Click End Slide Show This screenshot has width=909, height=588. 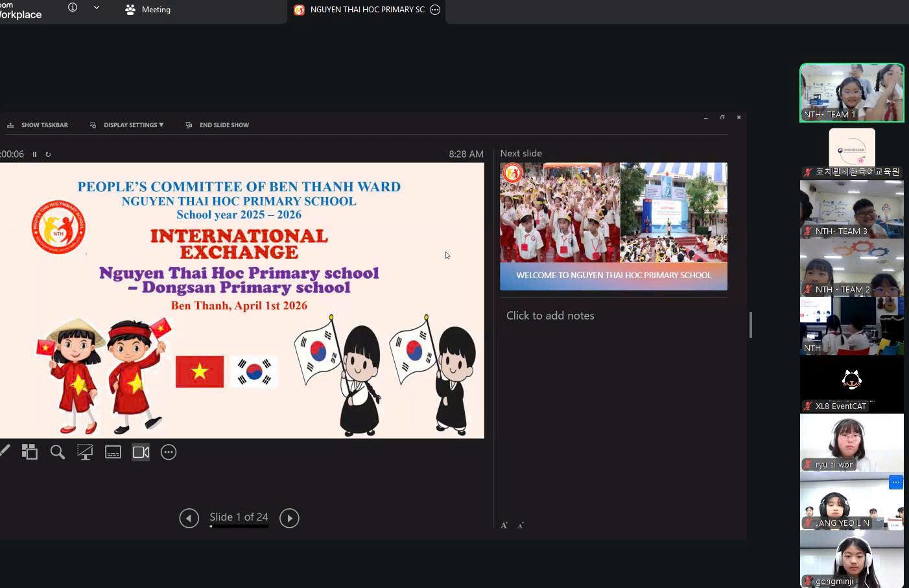tap(217, 125)
